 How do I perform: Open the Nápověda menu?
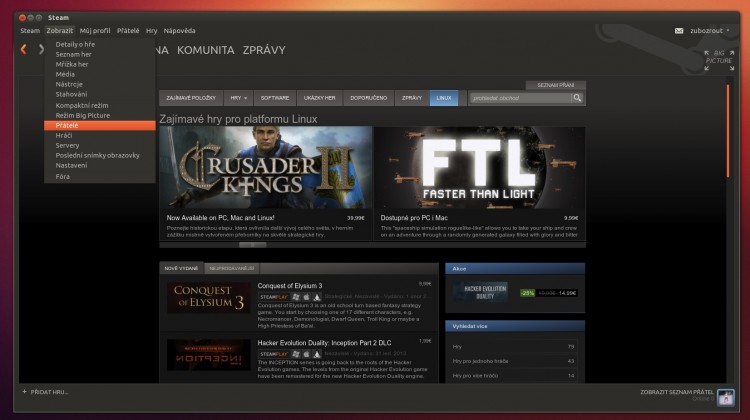[x=179, y=31]
